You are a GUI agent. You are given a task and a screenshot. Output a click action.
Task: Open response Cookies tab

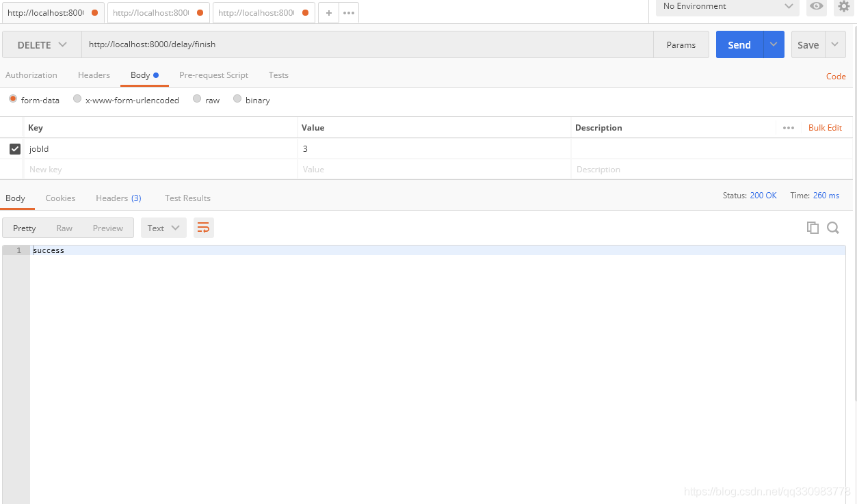pos(60,198)
